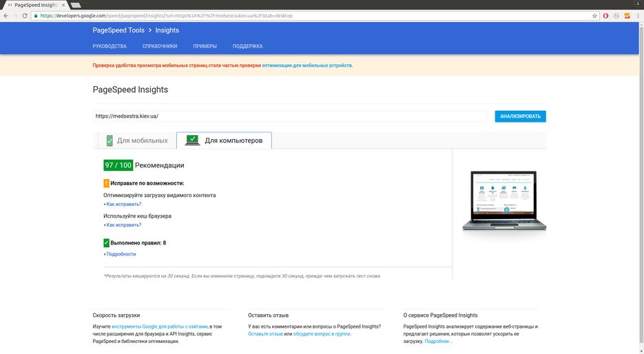Click the Используйте кеш браузера text
The width and height of the screenshot is (644, 354).
[137, 216]
